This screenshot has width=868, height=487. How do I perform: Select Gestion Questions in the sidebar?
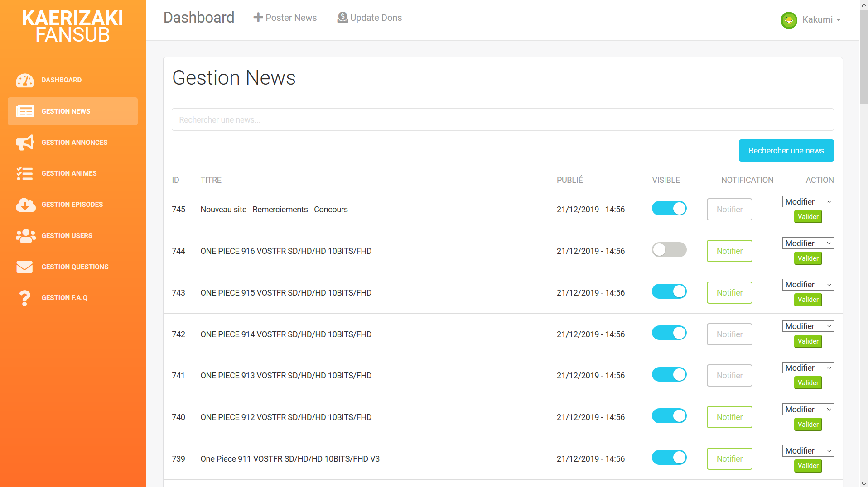click(x=72, y=267)
